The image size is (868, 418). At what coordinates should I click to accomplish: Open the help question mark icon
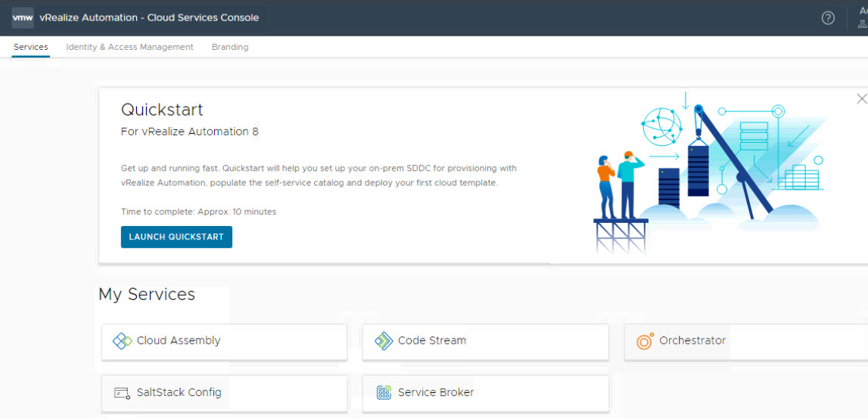[x=828, y=18]
